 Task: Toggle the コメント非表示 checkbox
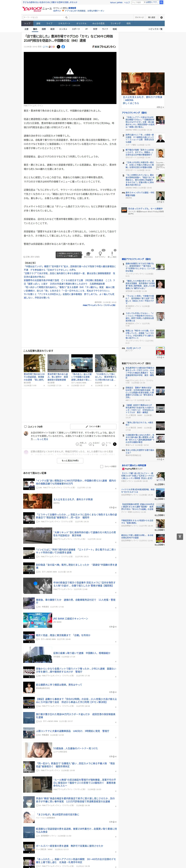(x=102, y=466)
